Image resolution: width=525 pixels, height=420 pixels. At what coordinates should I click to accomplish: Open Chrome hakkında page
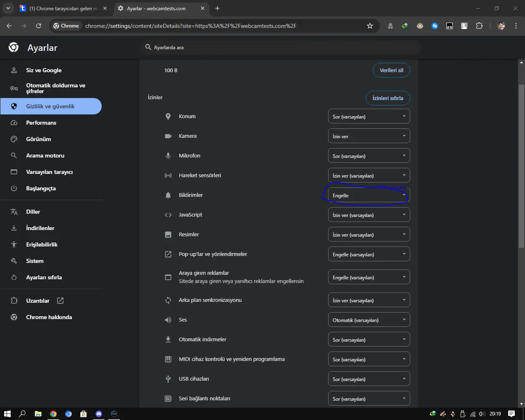[x=51, y=317]
